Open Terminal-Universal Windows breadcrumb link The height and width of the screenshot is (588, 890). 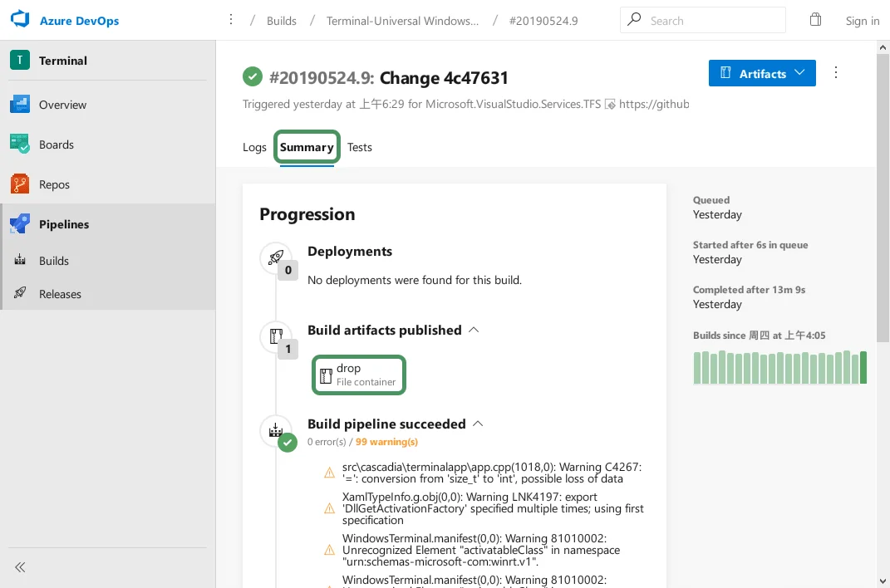coord(402,21)
